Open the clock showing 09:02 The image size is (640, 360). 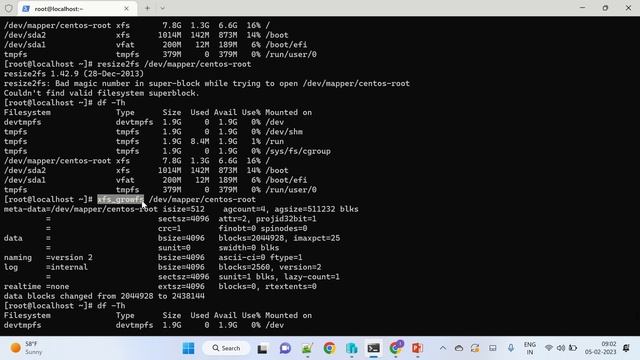click(x=600, y=348)
